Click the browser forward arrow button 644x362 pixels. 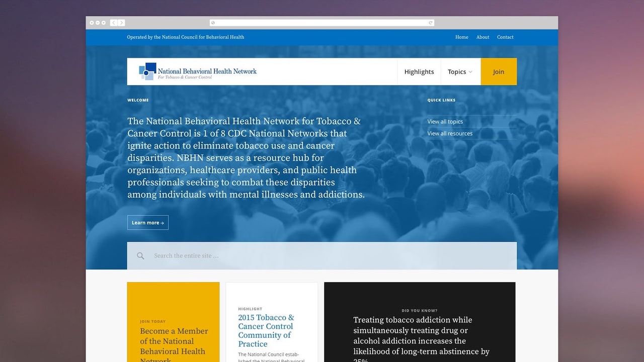click(122, 23)
